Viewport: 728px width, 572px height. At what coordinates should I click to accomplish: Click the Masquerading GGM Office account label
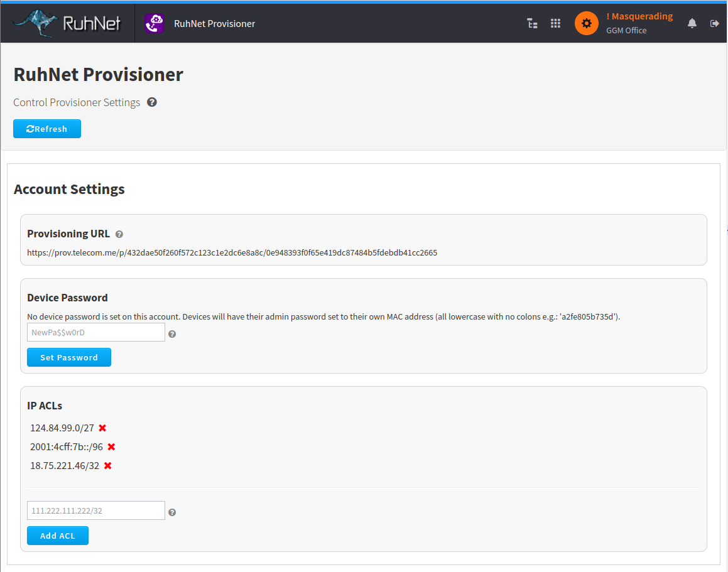[639, 23]
